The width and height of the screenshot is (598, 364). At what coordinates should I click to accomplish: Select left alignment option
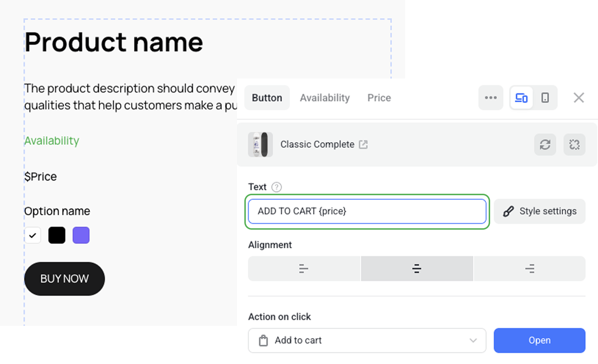[x=304, y=269]
